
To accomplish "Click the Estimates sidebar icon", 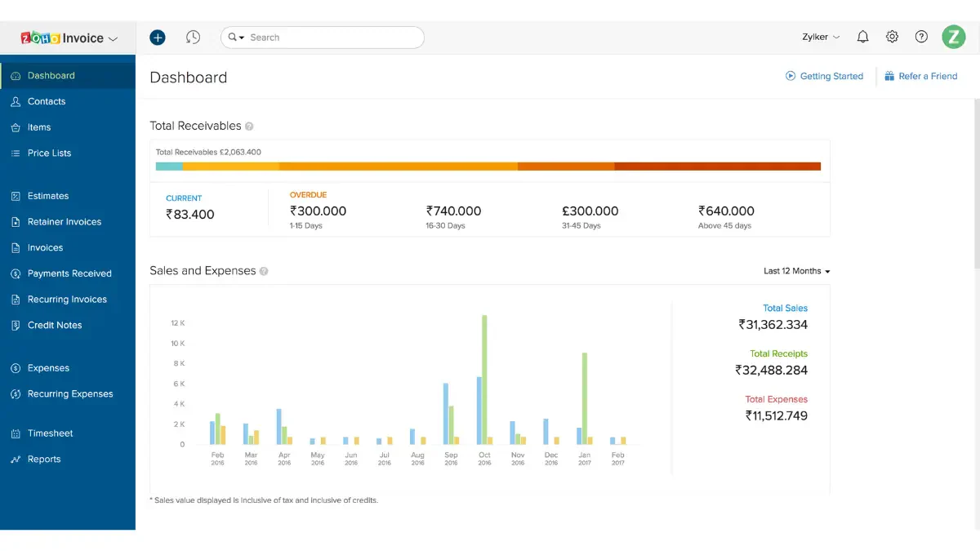I will (x=16, y=196).
